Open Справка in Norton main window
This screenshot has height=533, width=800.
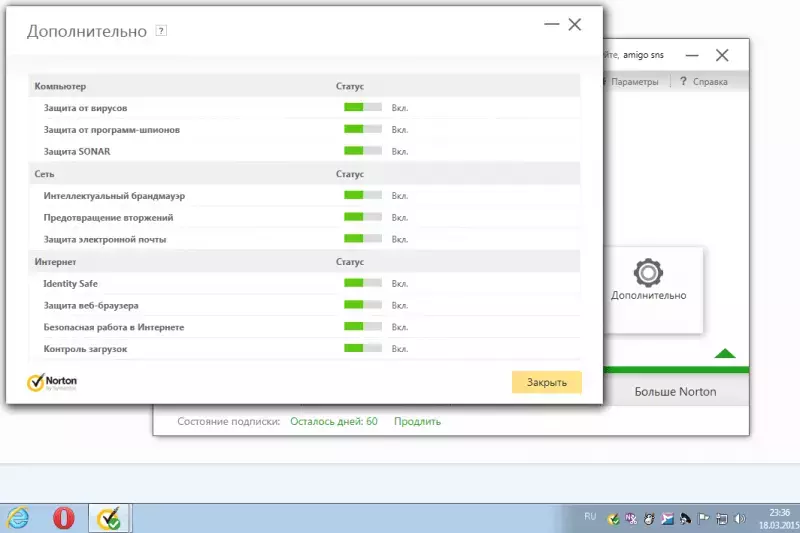[704, 82]
